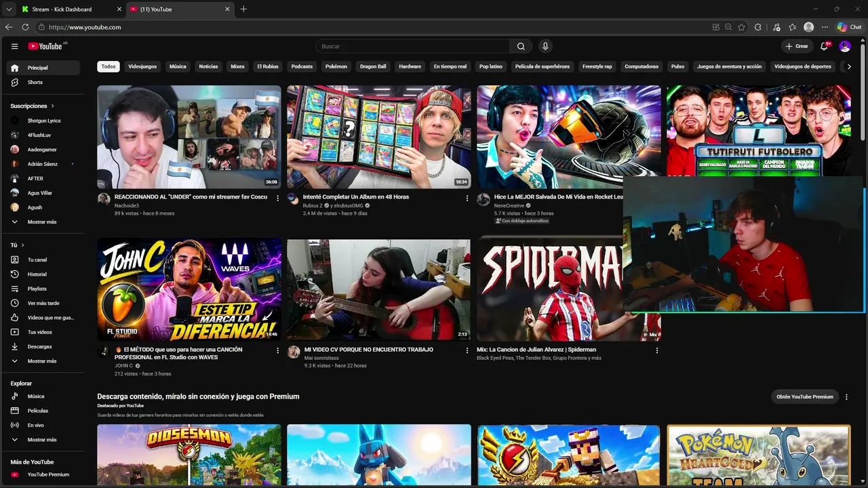Viewport: 868px width, 488px height.
Task: Select the Dragon Ball filter chip
Action: [373, 66]
